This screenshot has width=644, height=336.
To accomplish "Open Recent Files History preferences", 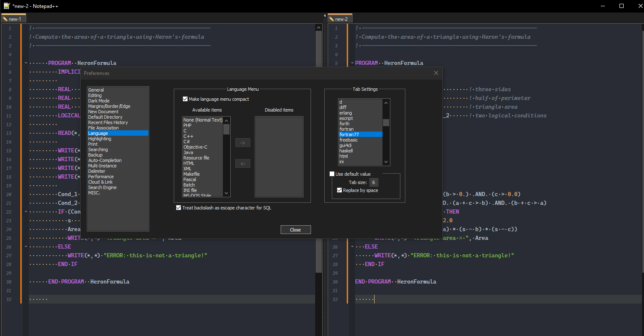I will pyautogui.click(x=118, y=122).
